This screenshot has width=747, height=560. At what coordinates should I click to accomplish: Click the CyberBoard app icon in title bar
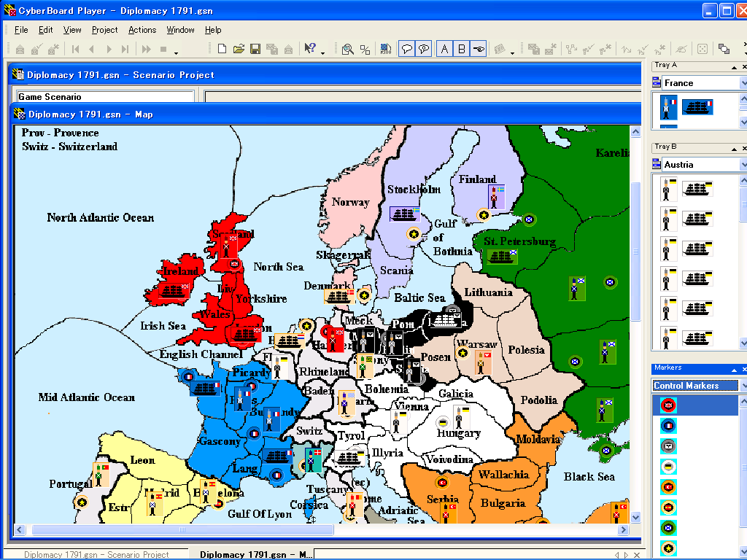(x=9, y=10)
